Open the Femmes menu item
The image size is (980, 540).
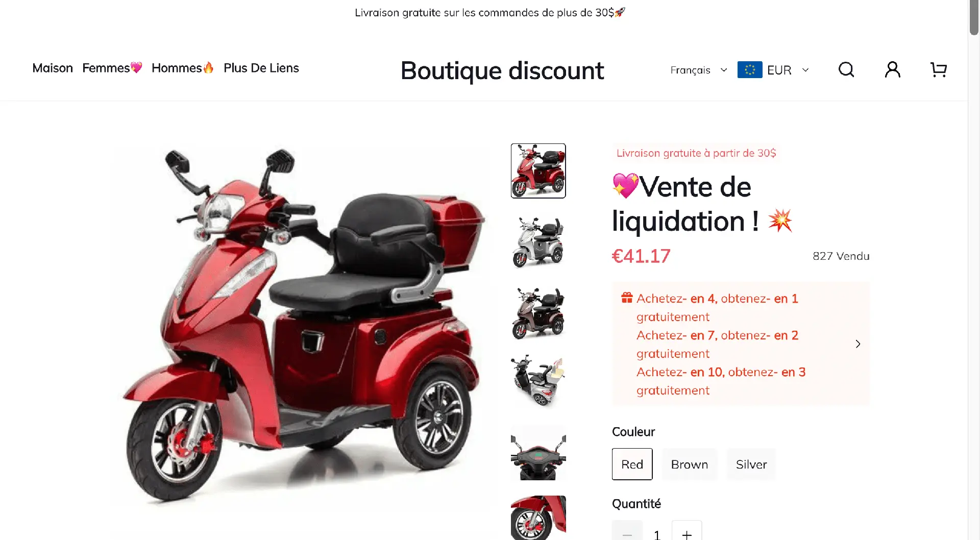(x=112, y=68)
